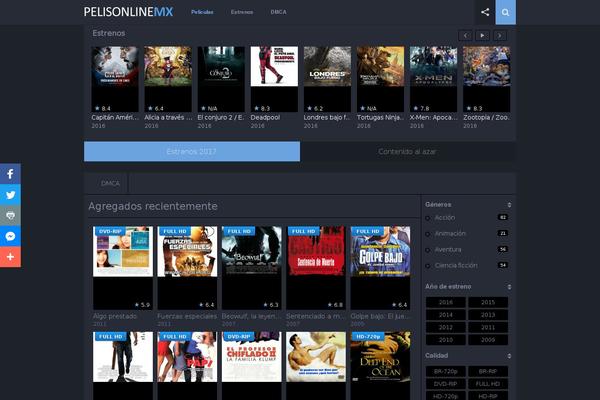Click the share icon in header
The image size is (600, 400).
point(485,12)
